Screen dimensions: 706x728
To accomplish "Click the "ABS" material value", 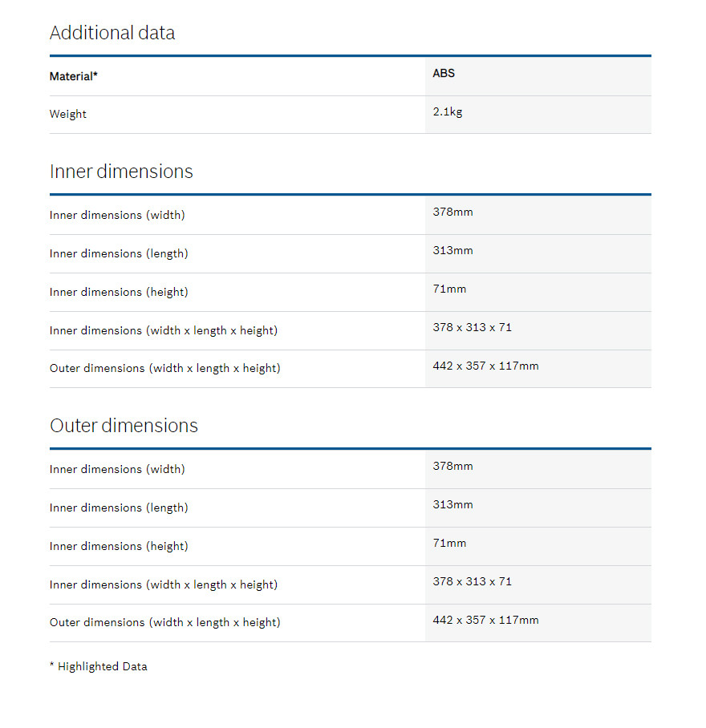I will coord(444,74).
